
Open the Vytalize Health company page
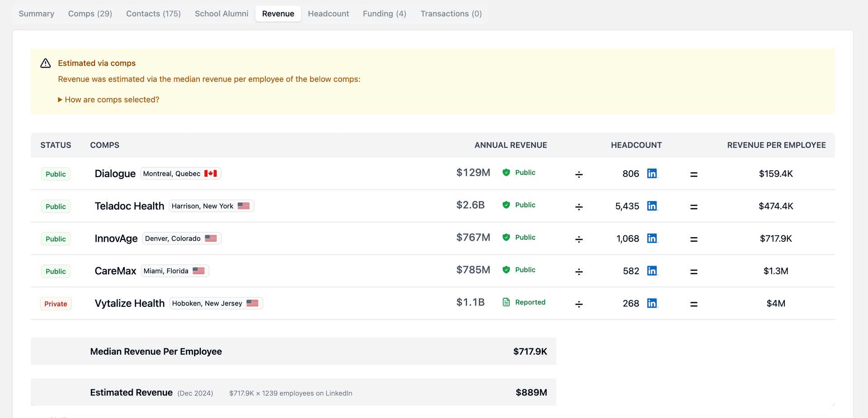pos(129,303)
